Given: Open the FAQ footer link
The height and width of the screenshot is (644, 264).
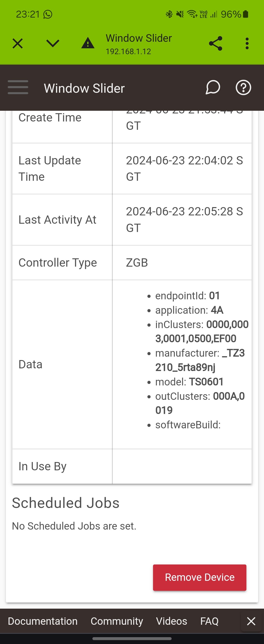Looking at the screenshot, I should [x=209, y=621].
